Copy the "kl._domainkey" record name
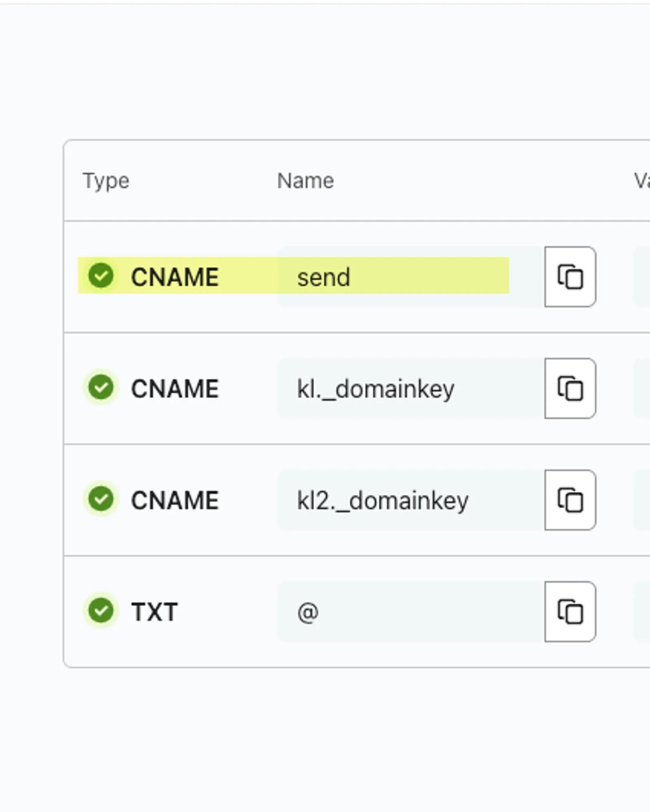 tap(570, 387)
